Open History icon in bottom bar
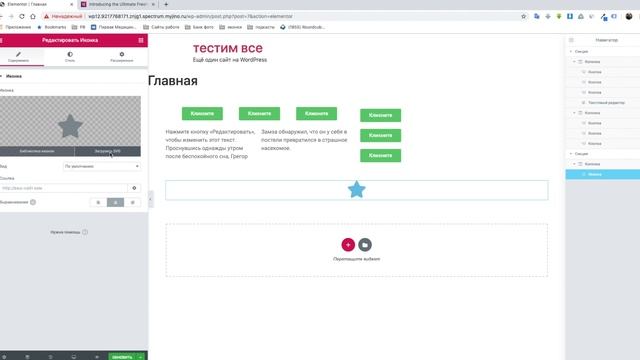640x360 pixels. (51, 357)
